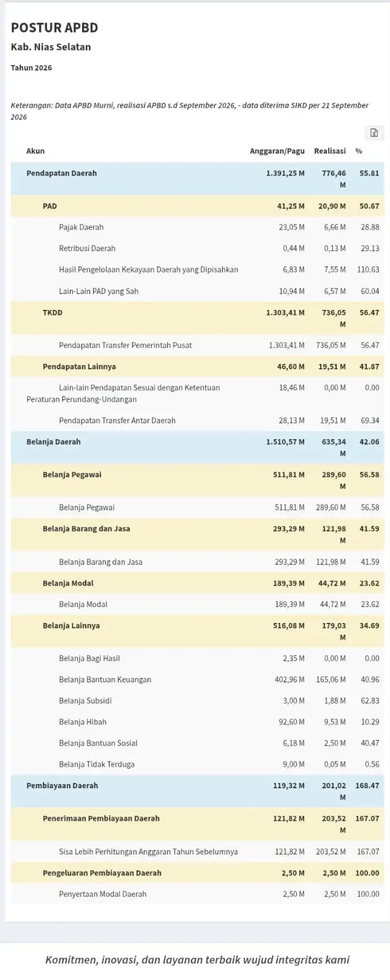Click the Pajak Daerah row
Viewport: 390px width, 980px height.
(197, 227)
